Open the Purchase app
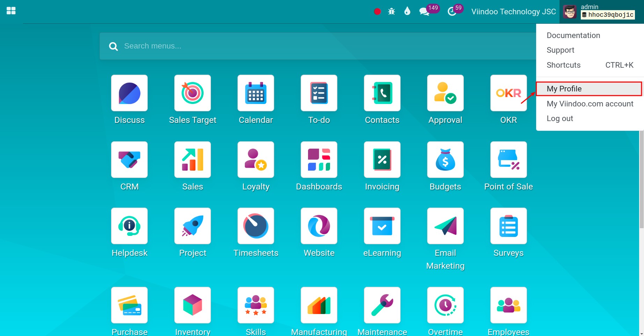 click(x=129, y=305)
